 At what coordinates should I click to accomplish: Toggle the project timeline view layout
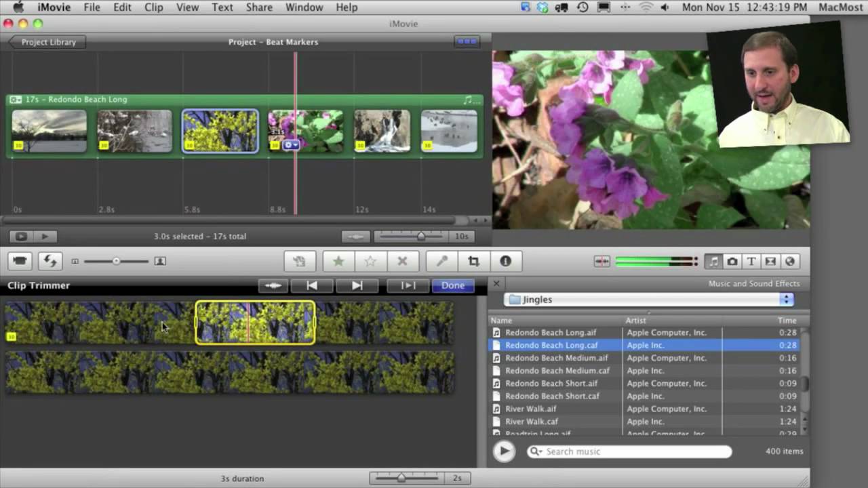(x=467, y=41)
